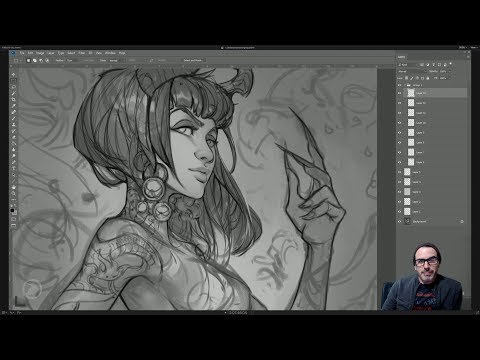The width and height of the screenshot is (480, 360).
Task: Select the Rectangular Marquee tool
Action: 14,81
